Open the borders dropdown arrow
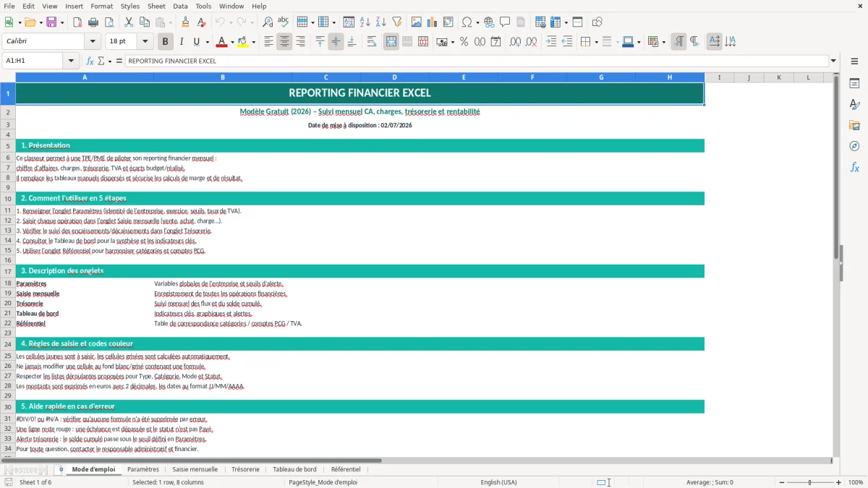Screen dimensions: 868x488 (596, 42)
